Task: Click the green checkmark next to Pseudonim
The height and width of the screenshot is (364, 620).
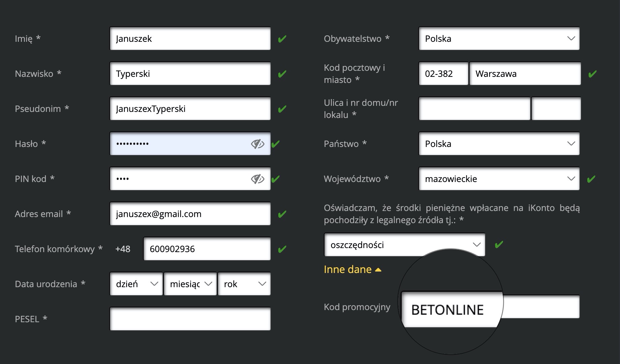Action: tap(282, 109)
